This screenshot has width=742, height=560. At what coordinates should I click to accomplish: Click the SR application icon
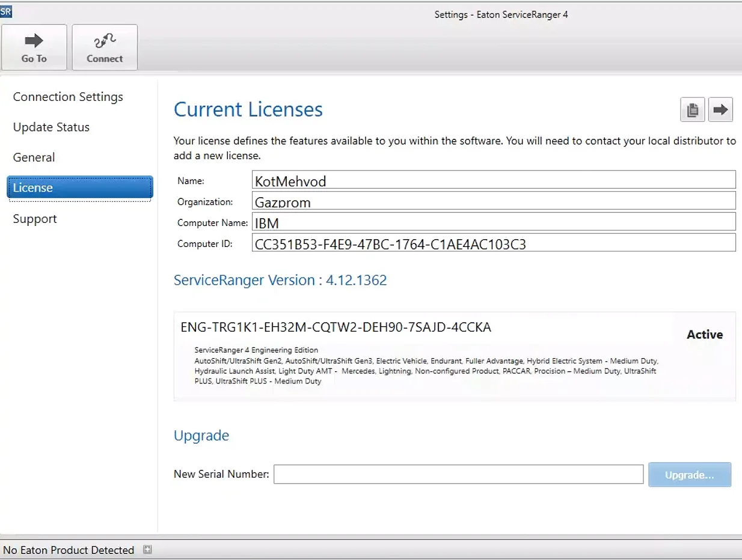(6, 11)
